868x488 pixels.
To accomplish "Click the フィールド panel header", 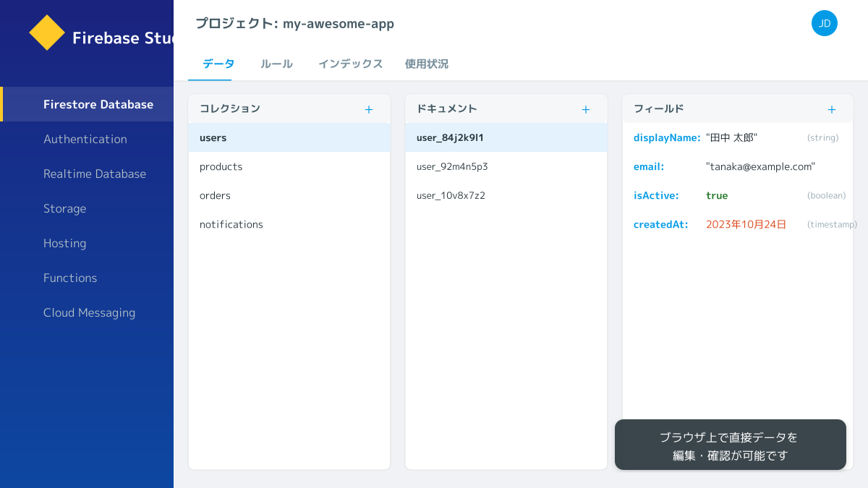I will (x=738, y=108).
